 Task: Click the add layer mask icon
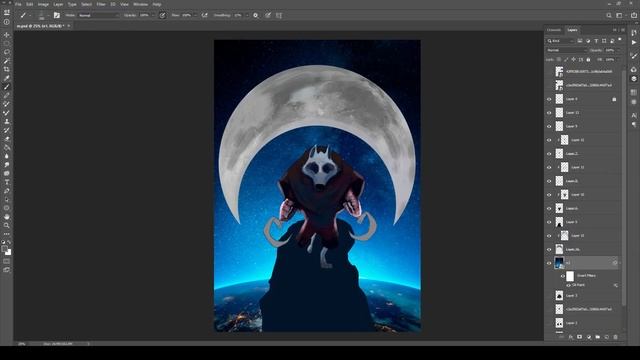[x=580, y=337]
